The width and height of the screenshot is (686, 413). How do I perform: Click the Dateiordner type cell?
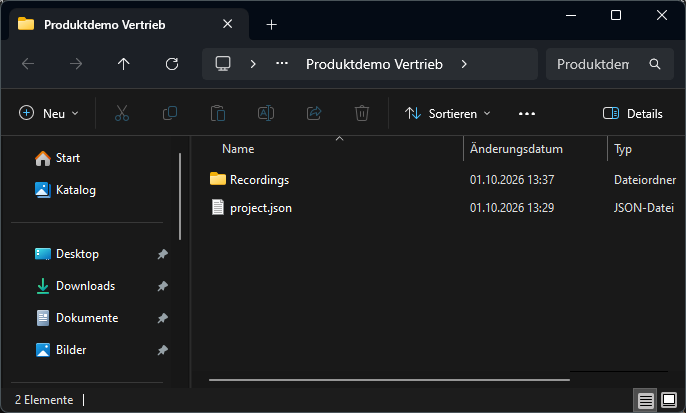click(645, 180)
